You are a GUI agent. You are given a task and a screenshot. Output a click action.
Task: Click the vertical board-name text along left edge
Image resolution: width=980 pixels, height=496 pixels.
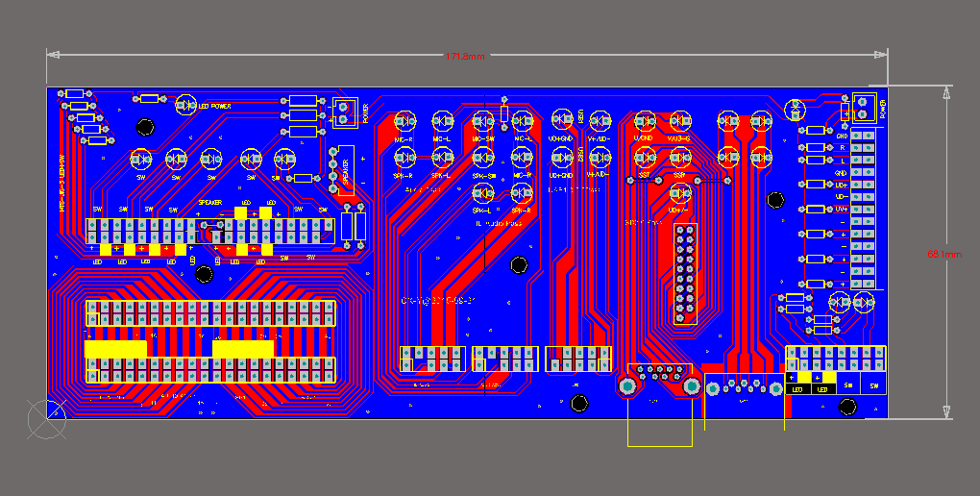coord(62,182)
